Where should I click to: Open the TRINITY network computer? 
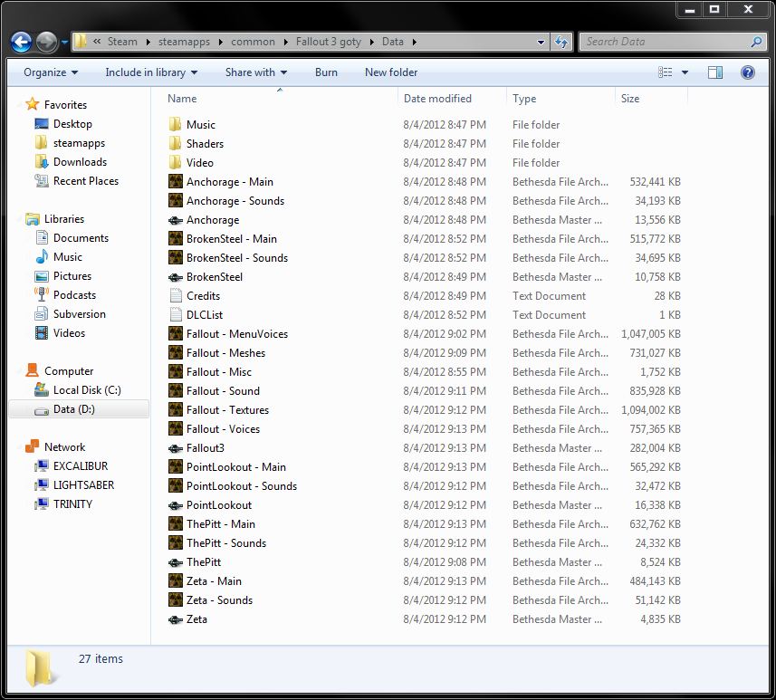point(72,504)
